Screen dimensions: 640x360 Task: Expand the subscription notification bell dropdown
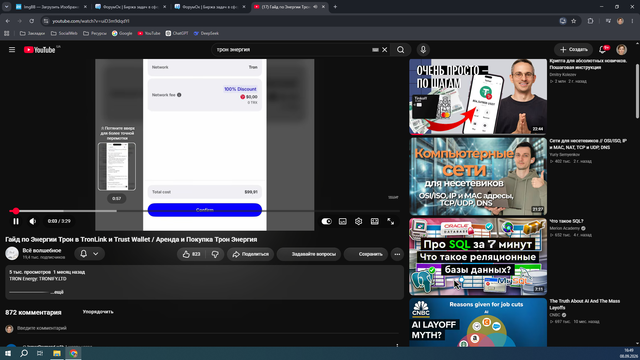[89, 254]
